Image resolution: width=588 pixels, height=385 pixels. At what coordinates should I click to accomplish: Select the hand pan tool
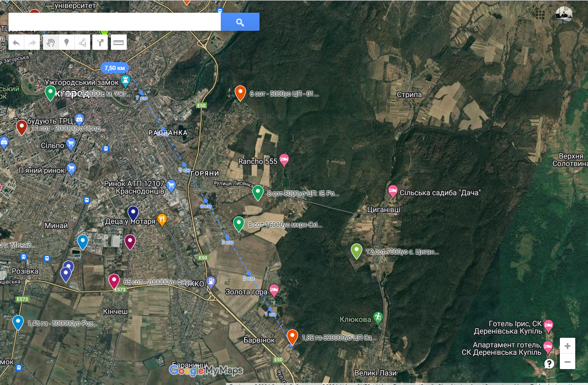tap(50, 43)
